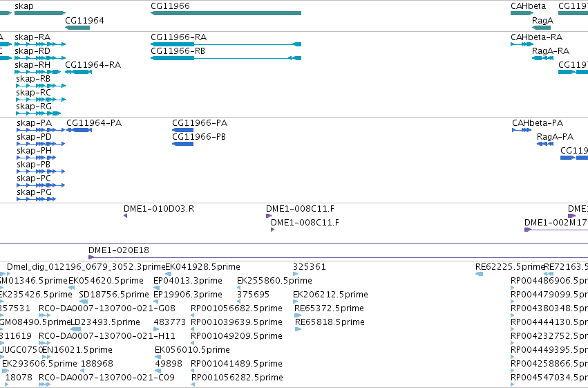
Task: Click the RE62225.5prime EST marker
Action: [x=480, y=274]
